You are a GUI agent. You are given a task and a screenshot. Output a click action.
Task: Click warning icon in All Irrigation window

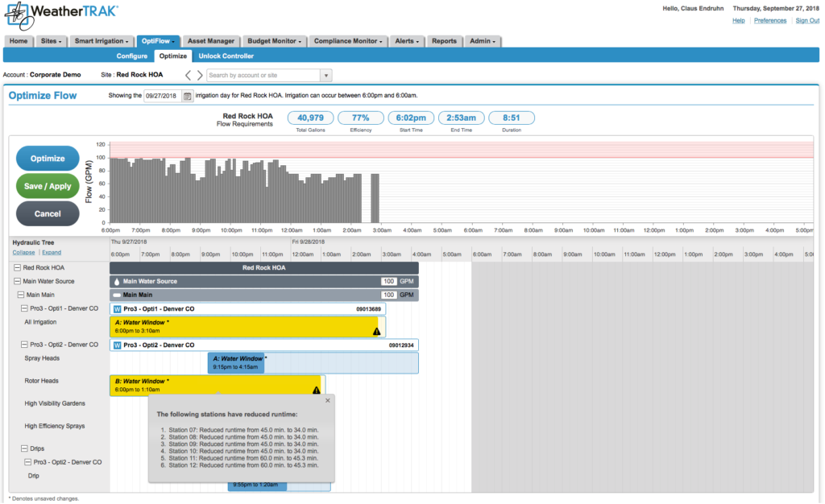(377, 332)
